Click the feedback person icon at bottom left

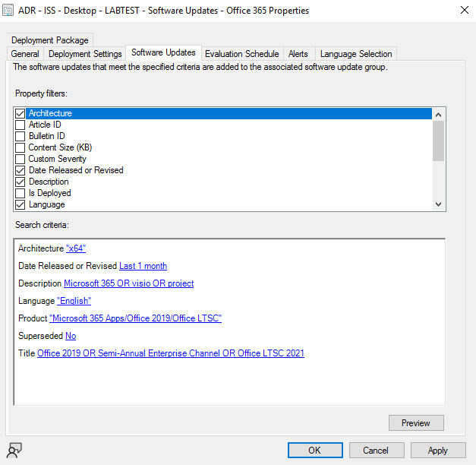coord(14,451)
